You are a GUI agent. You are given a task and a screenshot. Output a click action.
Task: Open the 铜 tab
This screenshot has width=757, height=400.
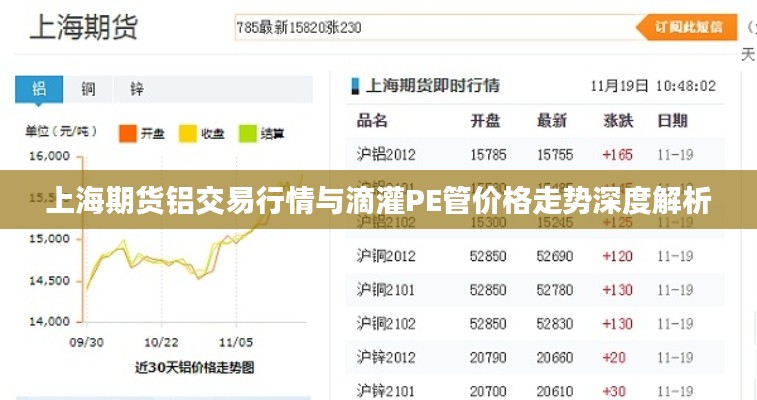coord(88,89)
